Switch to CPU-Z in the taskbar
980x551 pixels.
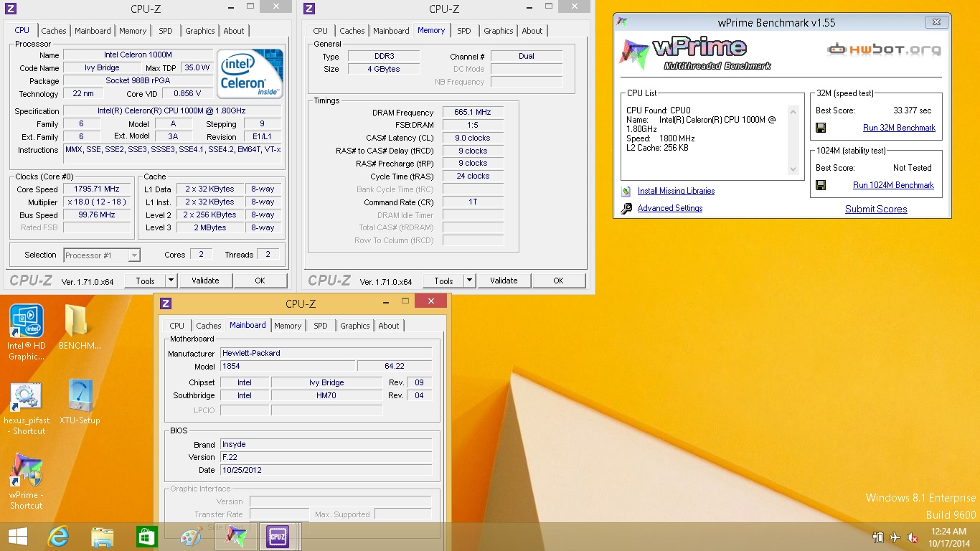point(278,537)
